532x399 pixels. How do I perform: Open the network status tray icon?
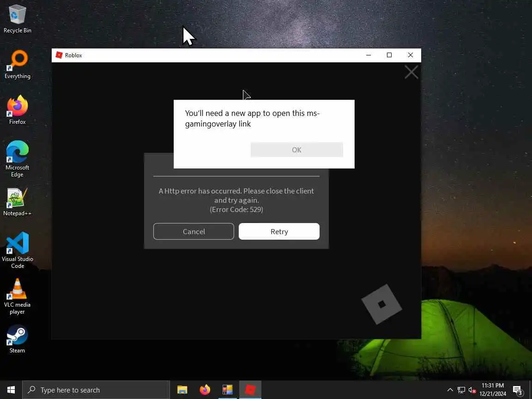(461, 390)
